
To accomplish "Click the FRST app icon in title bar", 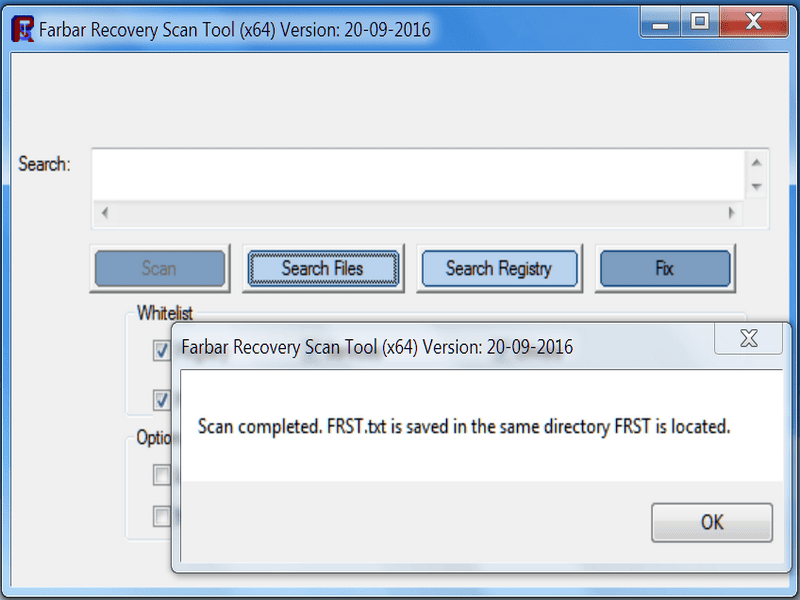I will pyautogui.click(x=22, y=29).
